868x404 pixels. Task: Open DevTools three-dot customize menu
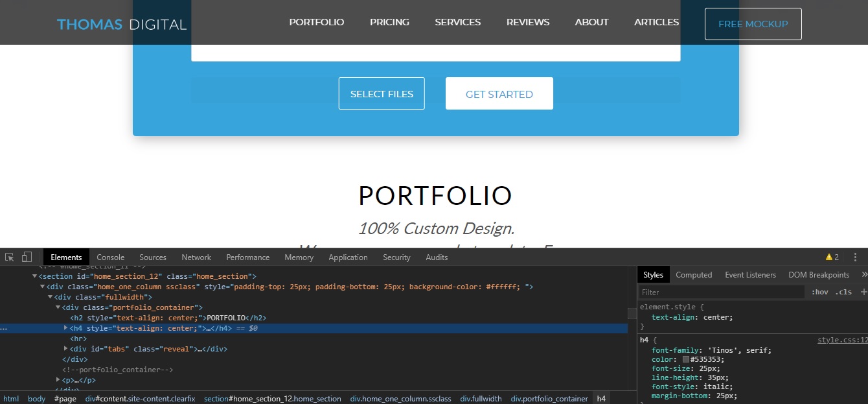click(x=855, y=257)
